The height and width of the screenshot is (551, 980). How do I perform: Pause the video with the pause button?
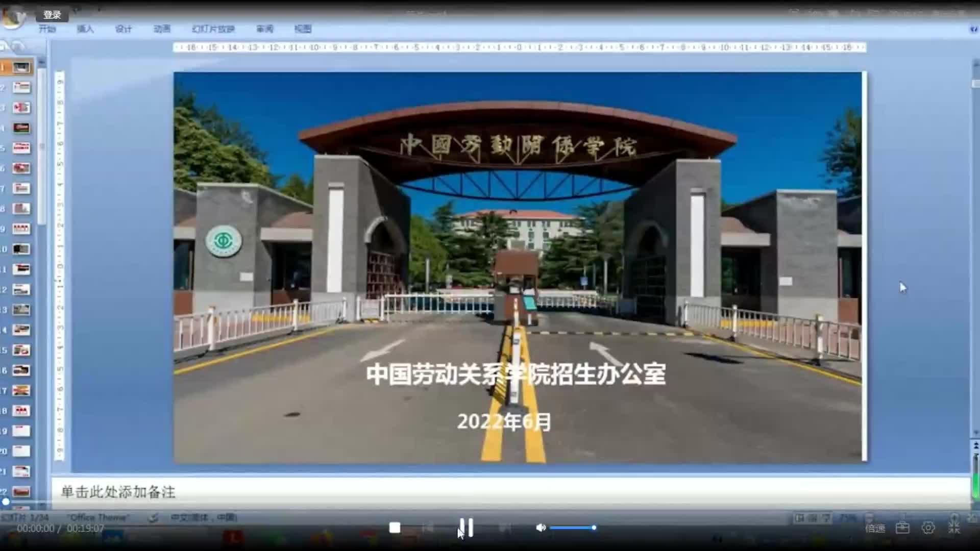[x=466, y=528]
